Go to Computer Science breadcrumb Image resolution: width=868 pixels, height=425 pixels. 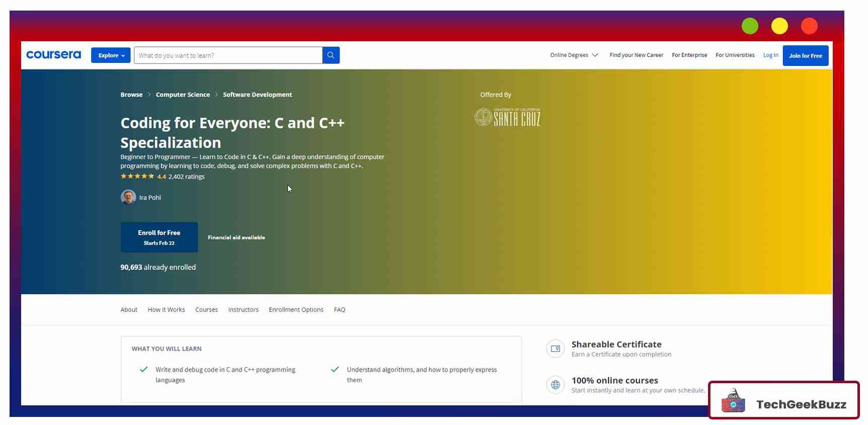183,95
